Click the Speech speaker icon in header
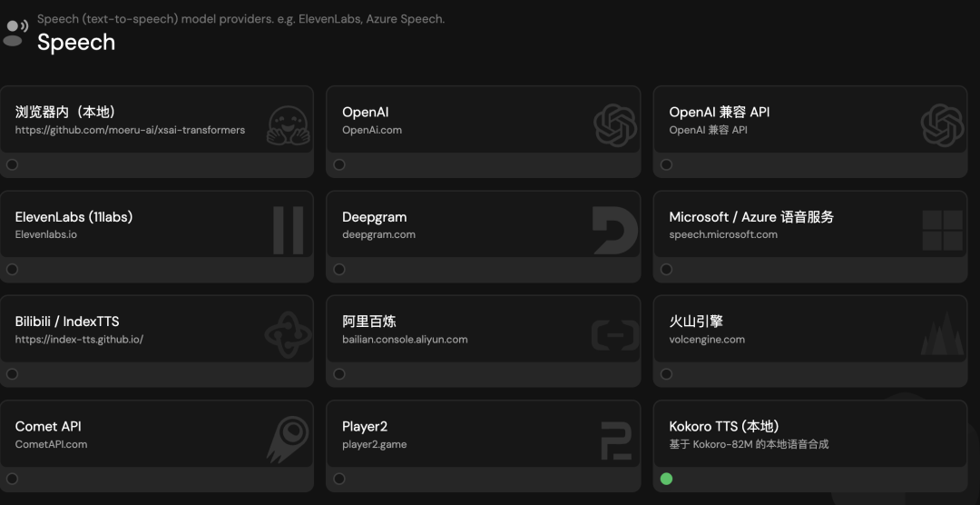980x505 pixels. [15, 33]
